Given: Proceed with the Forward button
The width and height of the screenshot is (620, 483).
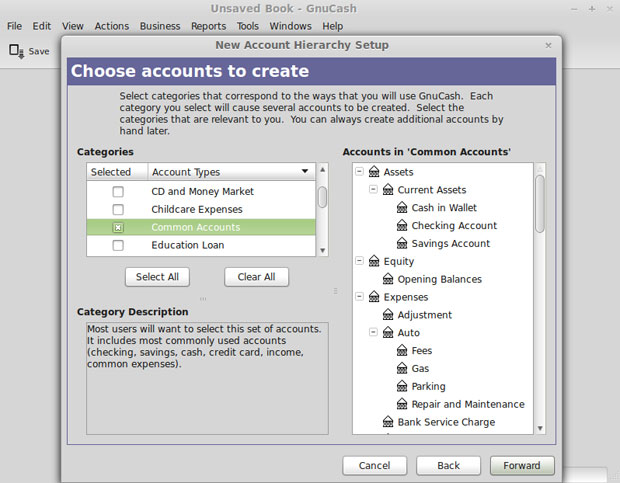Looking at the screenshot, I should click(522, 466).
